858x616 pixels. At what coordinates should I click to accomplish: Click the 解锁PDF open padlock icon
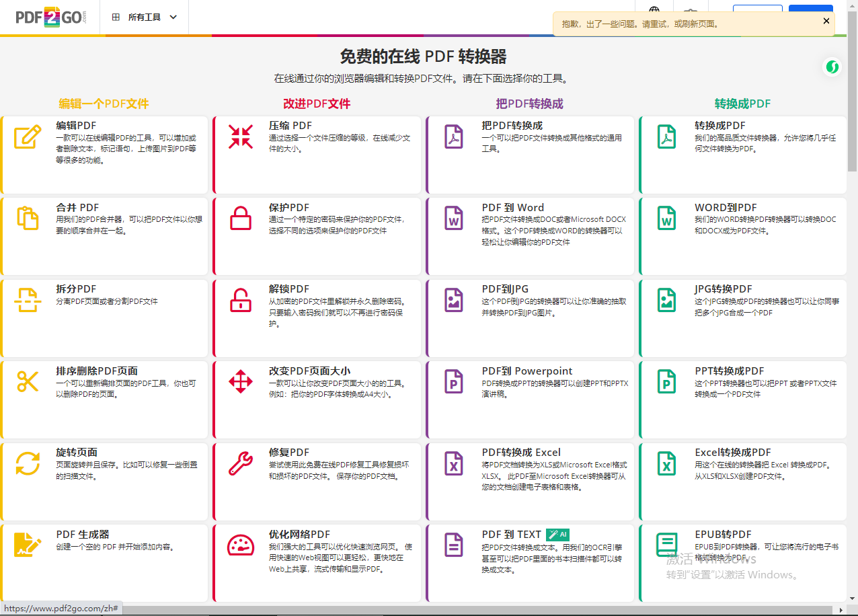pyautogui.click(x=241, y=300)
